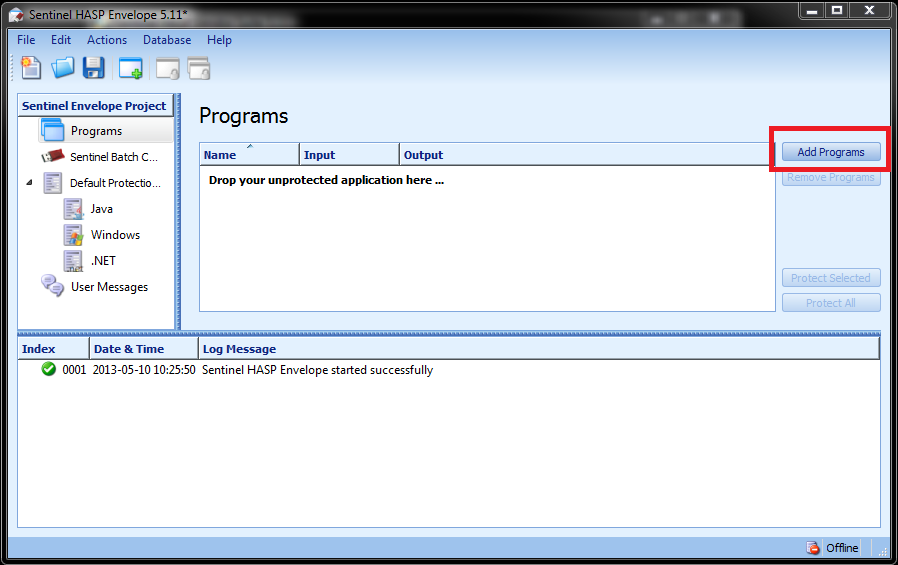This screenshot has width=898, height=565.
Task: Click the New Project toolbar icon
Action: pos(31,68)
